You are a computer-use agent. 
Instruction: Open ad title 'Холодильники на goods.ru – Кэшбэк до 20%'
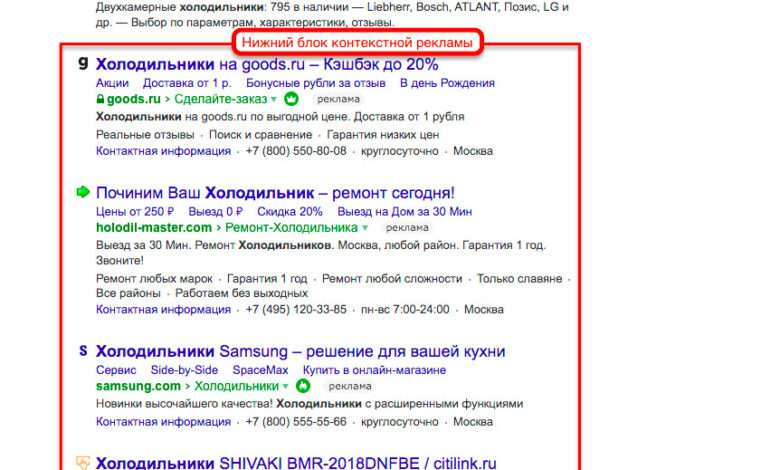267,64
